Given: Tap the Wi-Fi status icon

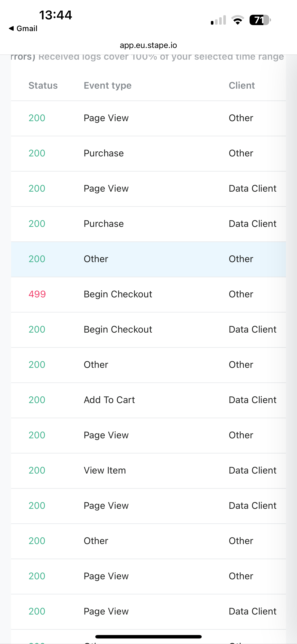Looking at the screenshot, I should [x=238, y=20].
